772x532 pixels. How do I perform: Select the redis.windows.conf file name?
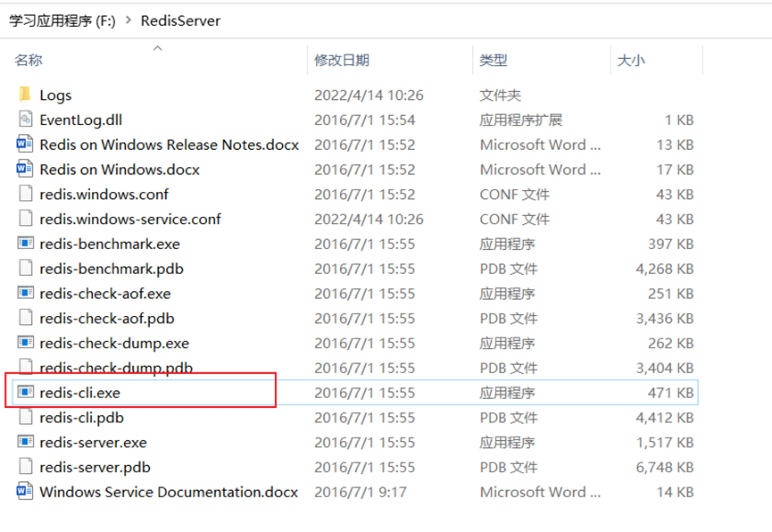pos(104,194)
